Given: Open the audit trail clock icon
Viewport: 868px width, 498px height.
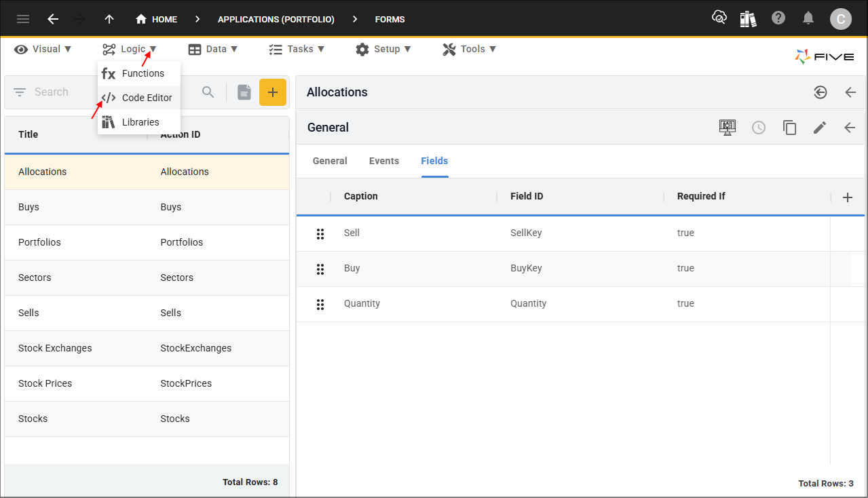Looking at the screenshot, I should coord(758,127).
